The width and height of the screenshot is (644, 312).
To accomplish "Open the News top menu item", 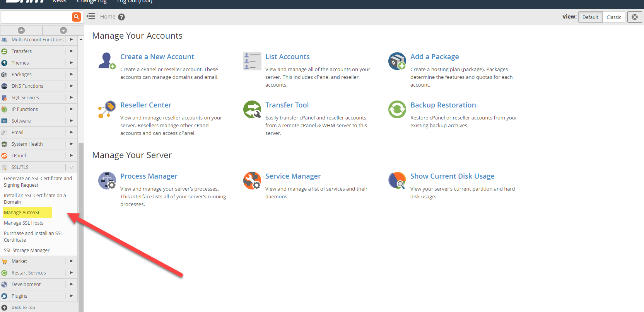I will (60, 2).
